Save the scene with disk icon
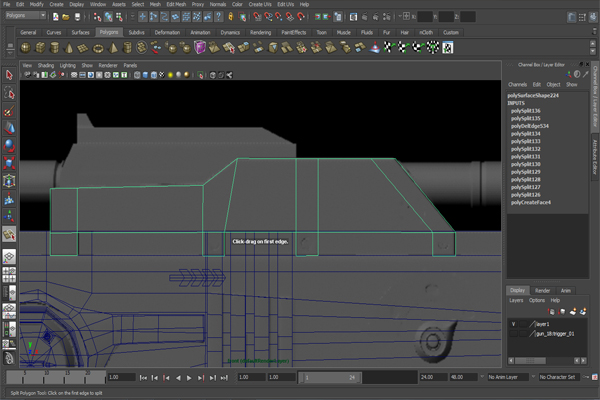Image resolution: width=600 pixels, height=400 pixels. click(77, 16)
